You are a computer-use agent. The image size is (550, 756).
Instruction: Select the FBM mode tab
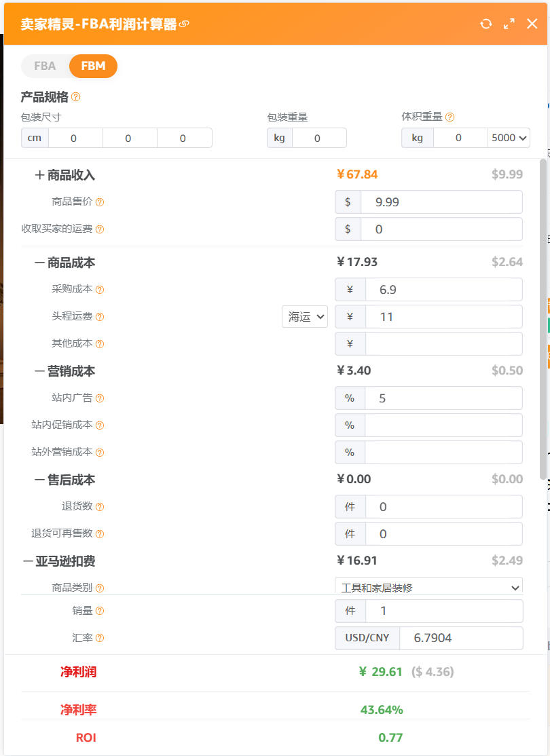(x=93, y=66)
